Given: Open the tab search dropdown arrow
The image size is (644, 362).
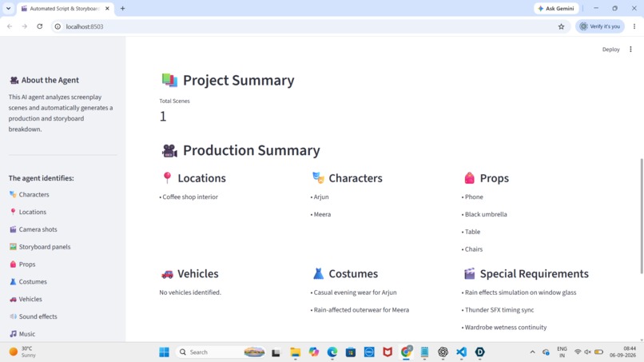Looking at the screenshot, I should pyautogui.click(x=8, y=8).
